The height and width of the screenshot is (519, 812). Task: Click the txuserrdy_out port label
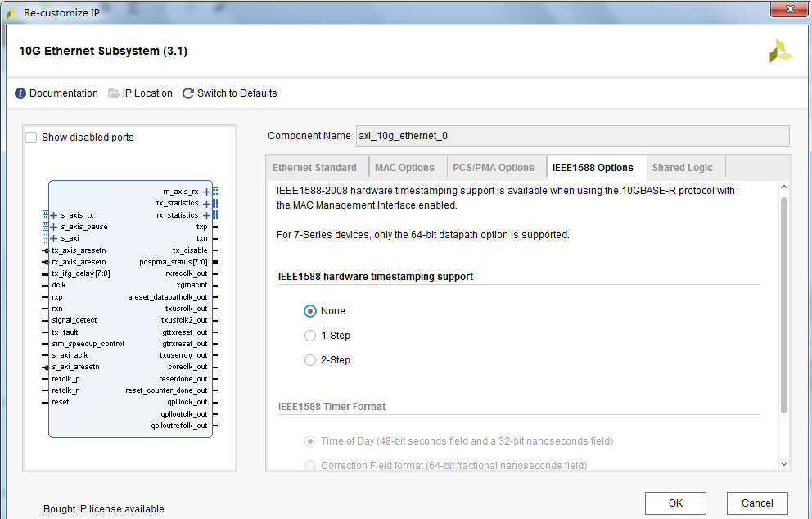[183, 355]
